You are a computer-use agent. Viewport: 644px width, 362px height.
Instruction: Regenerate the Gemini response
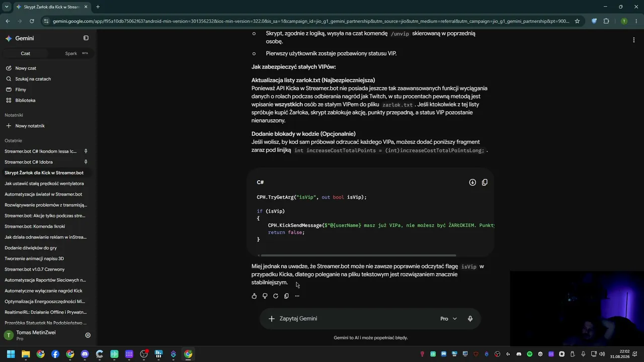pyautogui.click(x=276, y=296)
